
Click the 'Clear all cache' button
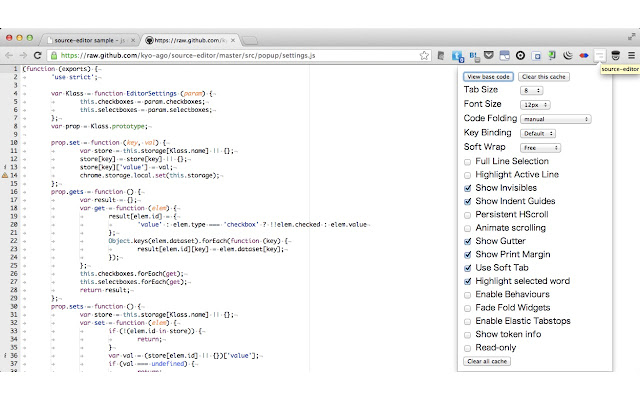[x=487, y=361]
